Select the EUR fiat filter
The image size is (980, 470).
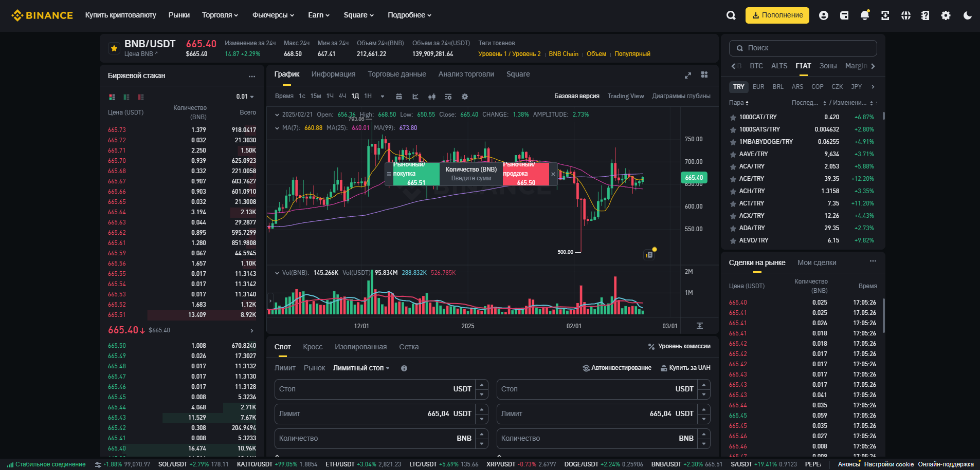(758, 87)
